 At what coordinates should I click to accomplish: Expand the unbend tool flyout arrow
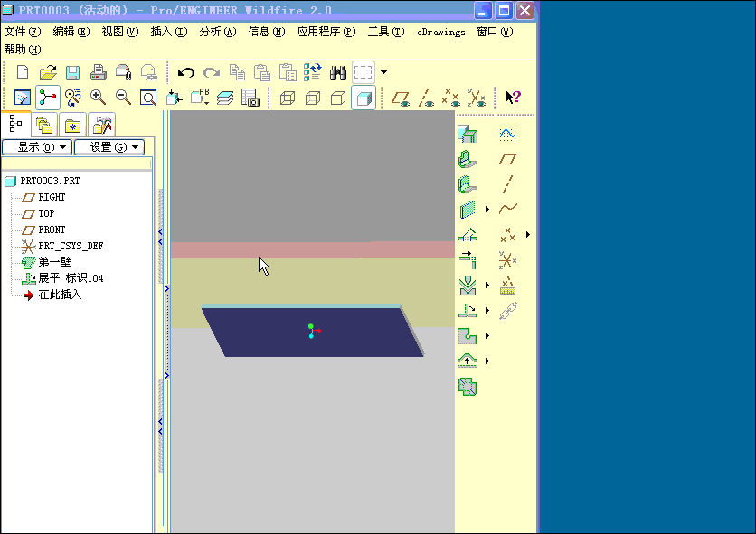tap(487, 311)
